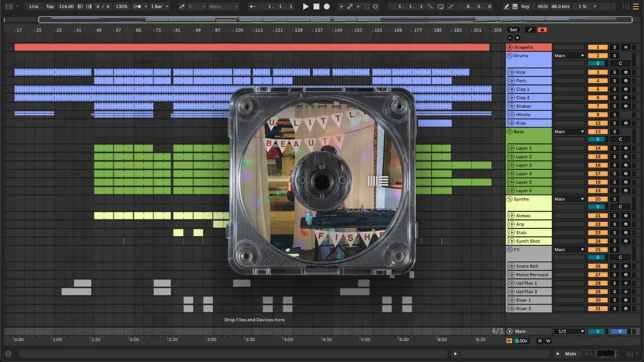This screenshot has height=362, width=644.
Task: Arm the Perc track for recording
Action: (x=626, y=81)
